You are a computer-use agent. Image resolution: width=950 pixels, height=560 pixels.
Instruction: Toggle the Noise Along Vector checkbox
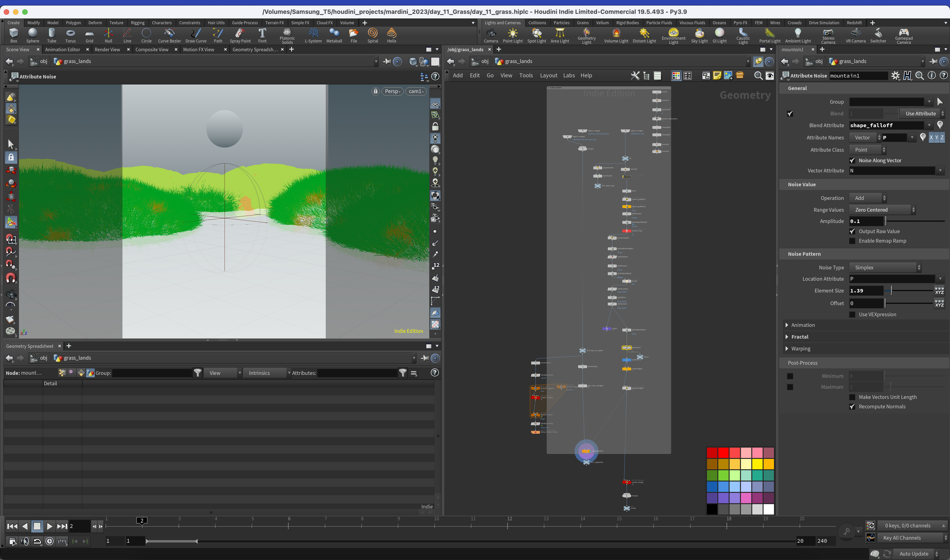852,160
